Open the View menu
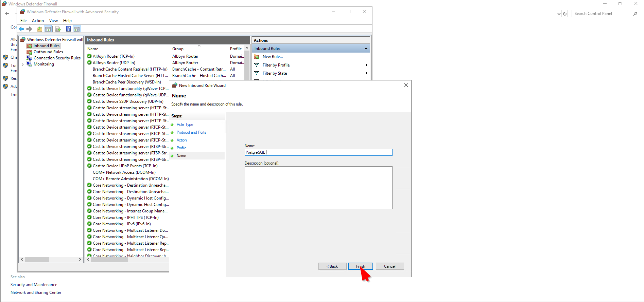 (53, 21)
